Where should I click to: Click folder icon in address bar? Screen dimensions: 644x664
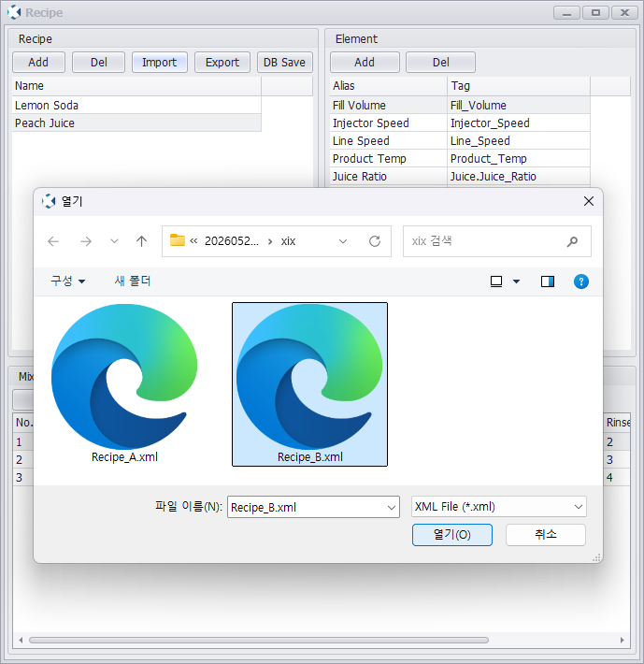[178, 240]
